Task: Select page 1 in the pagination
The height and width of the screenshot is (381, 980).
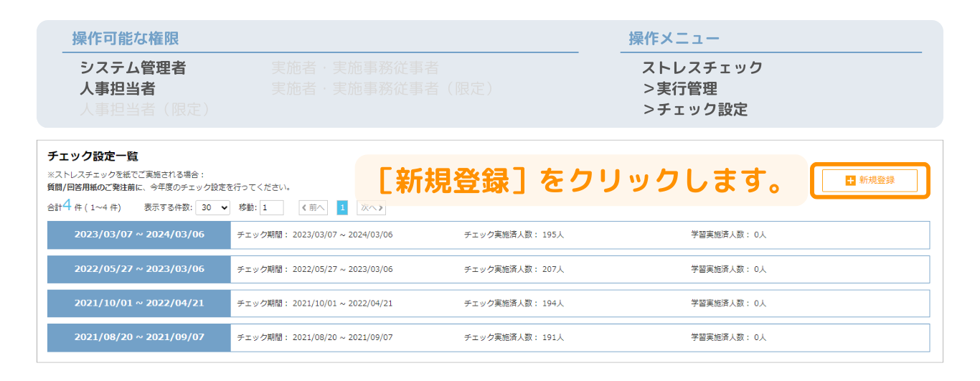Action: tap(342, 208)
